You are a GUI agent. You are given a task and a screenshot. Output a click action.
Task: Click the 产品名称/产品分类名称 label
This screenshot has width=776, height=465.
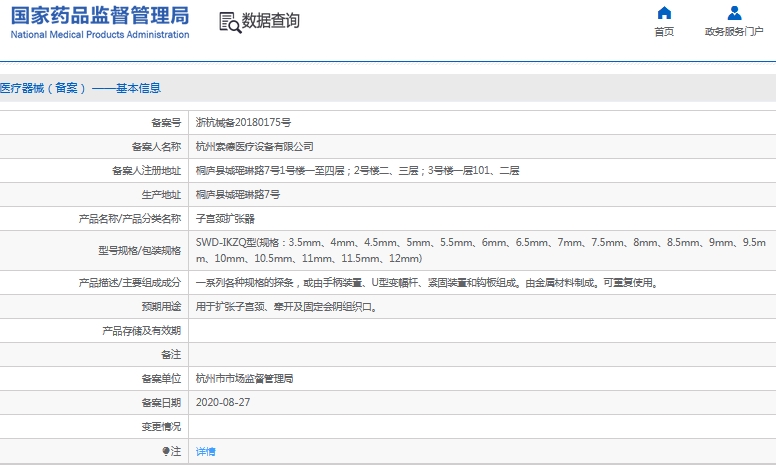[130, 219]
